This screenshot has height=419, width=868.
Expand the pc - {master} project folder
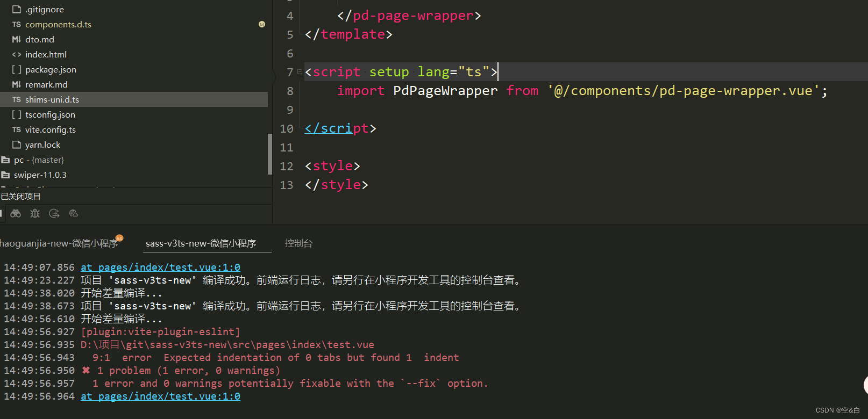click(39, 160)
